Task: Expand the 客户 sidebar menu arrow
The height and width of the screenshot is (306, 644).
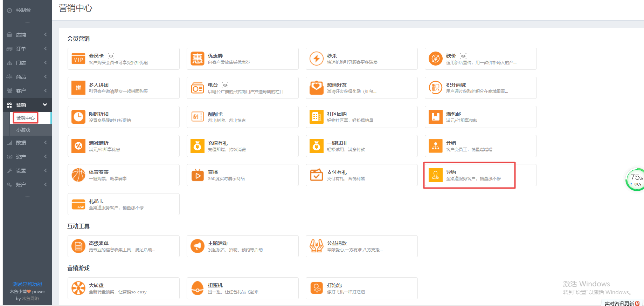Action: pos(46,91)
